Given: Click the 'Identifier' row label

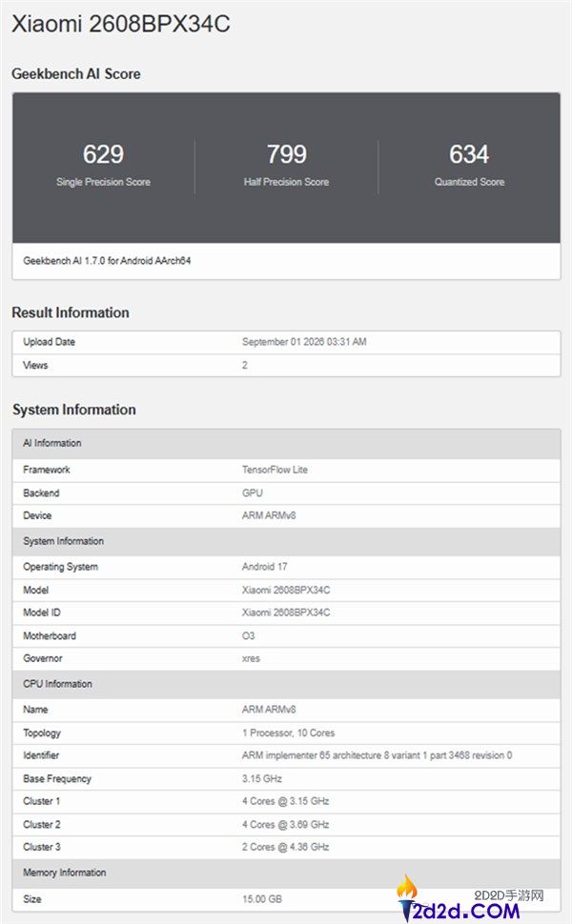Looking at the screenshot, I should pyautogui.click(x=41, y=756).
